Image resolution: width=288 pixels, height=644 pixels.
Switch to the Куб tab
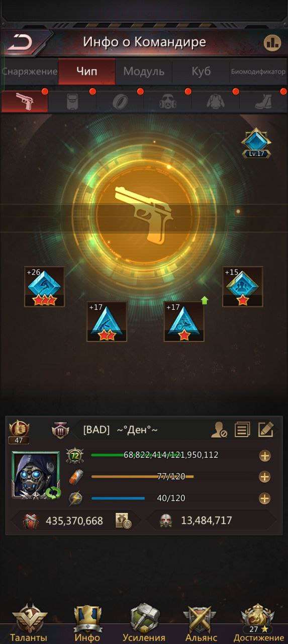pyautogui.click(x=201, y=71)
